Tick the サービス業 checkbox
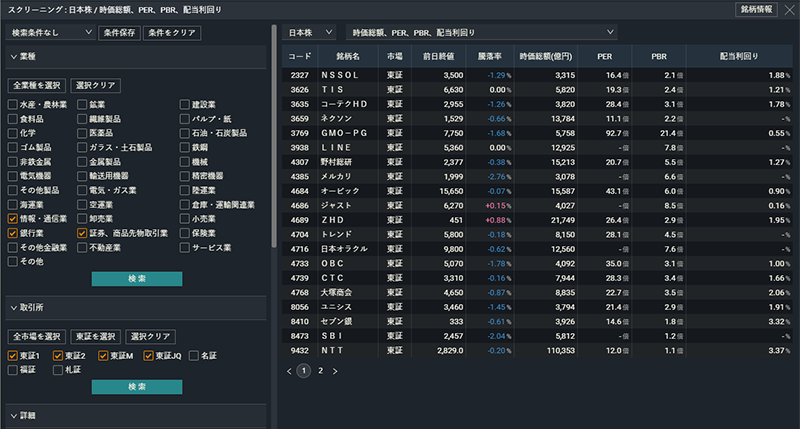800x429 pixels. pyautogui.click(x=185, y=247)
